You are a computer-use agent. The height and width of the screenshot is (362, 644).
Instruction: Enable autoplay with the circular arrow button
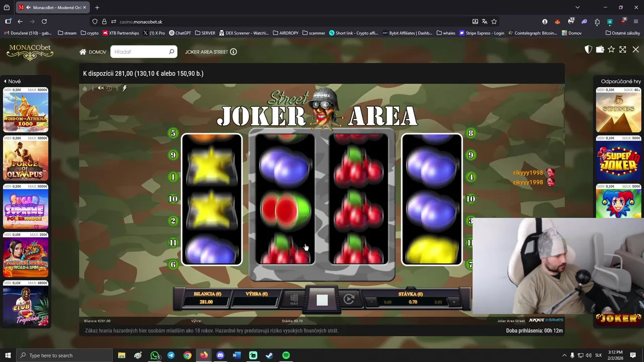[349, 300]
